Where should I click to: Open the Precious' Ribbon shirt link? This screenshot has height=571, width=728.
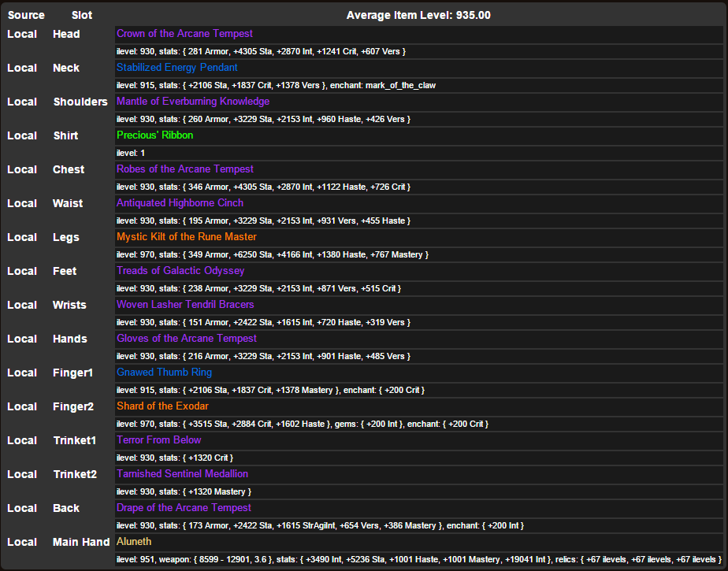click(154, 135)
